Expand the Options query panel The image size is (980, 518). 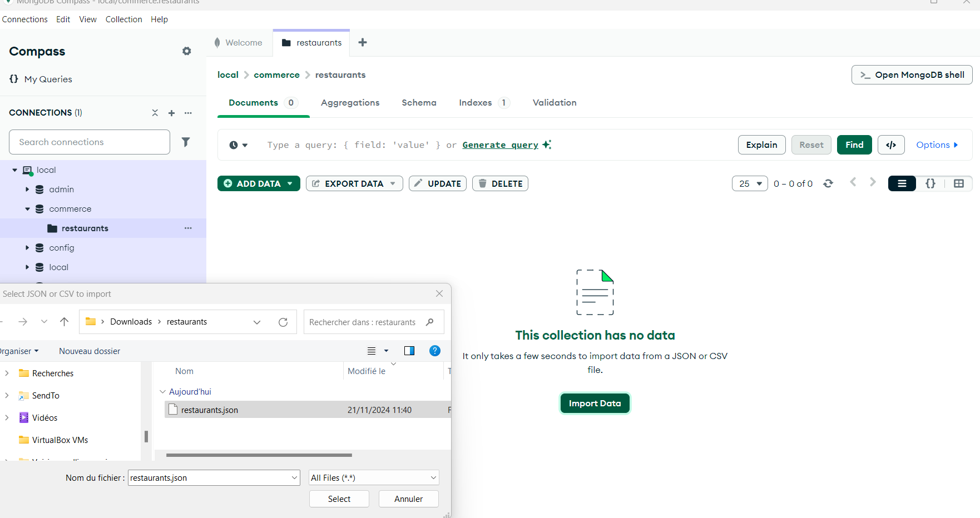point(937,145)
